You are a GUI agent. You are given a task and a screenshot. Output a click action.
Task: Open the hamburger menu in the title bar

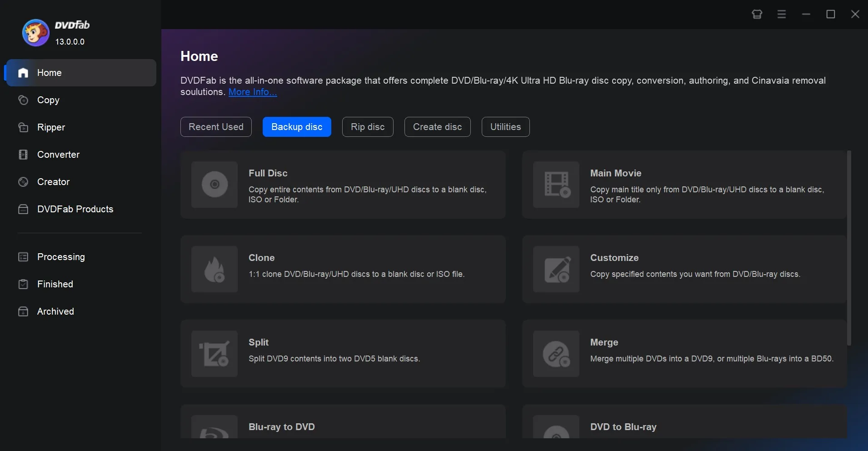[x=781, y=14]
